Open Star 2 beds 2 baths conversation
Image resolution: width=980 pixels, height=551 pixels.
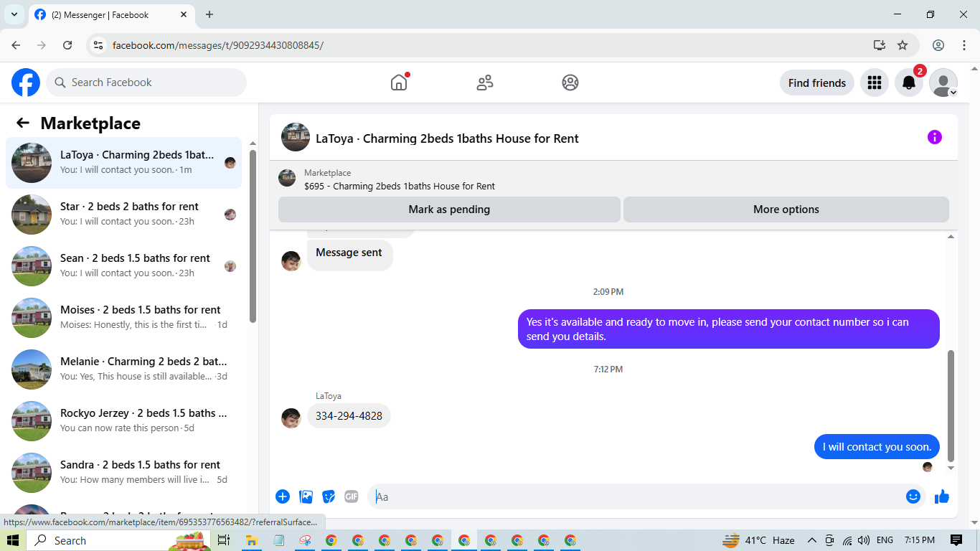(x=123, y=215)
